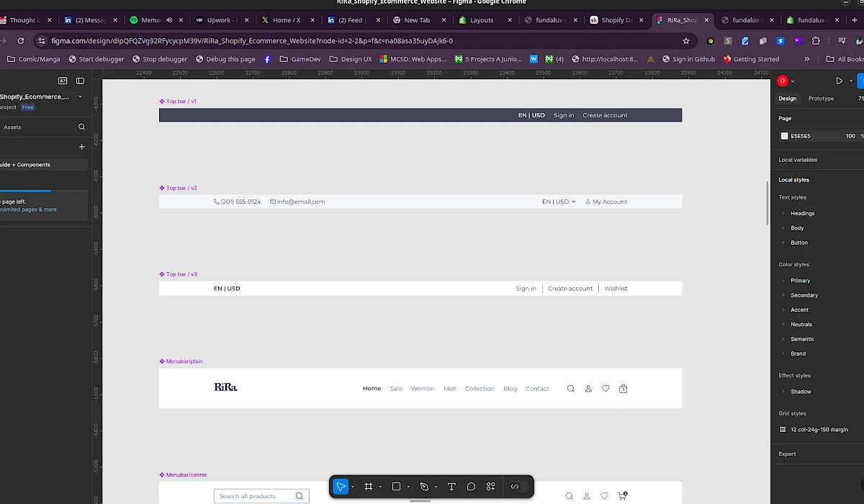Open the Shopify Dev browser tab
Image resolution: width=864 pixels, height=504 pixels.
point(616,19)
